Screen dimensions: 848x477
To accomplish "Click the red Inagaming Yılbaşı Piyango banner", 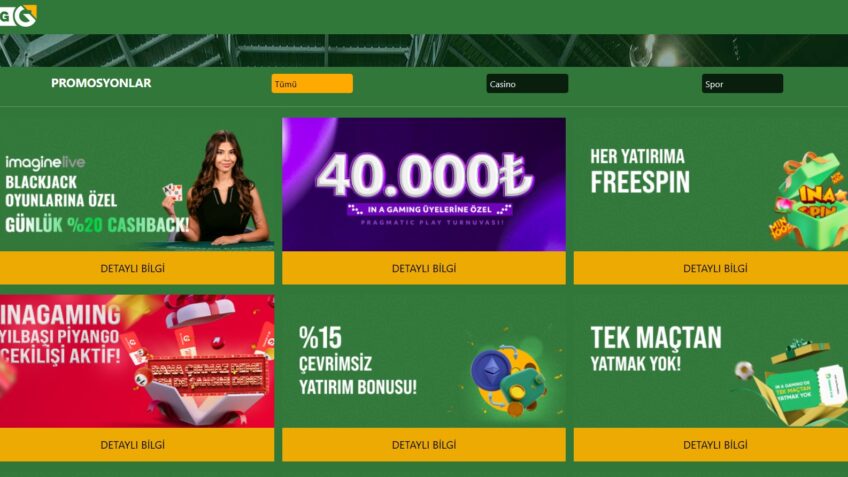I will coord(137,361).
